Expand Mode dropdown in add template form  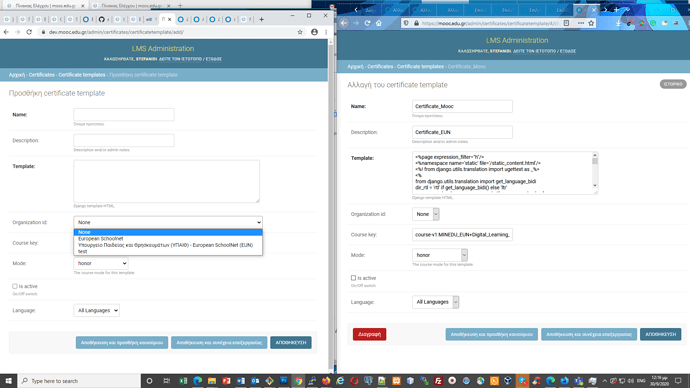pyautogui.click(x=101, y=263)
